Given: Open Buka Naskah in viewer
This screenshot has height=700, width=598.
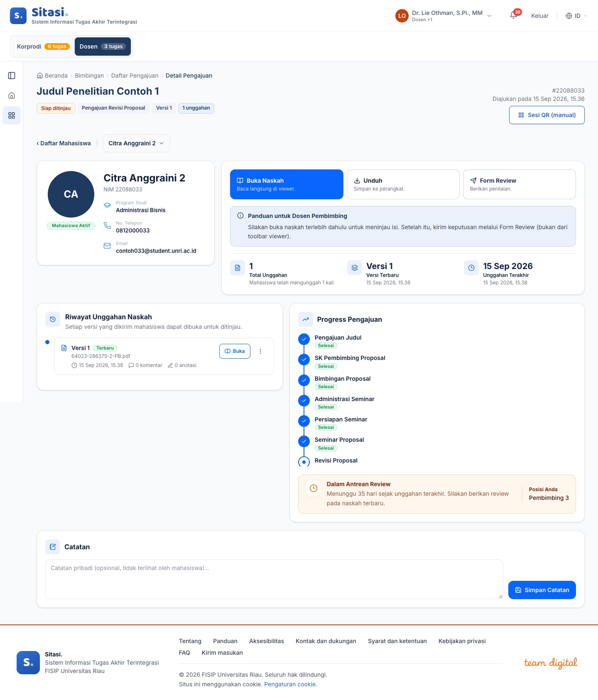Looking at the screenshot, I should (287, 184).
